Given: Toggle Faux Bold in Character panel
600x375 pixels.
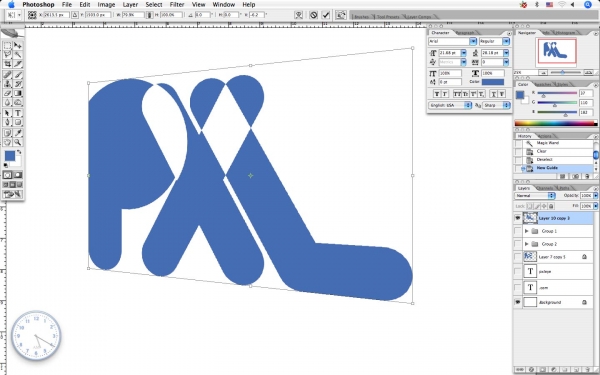Looking at the screenshot, I should tap(437, 94).
